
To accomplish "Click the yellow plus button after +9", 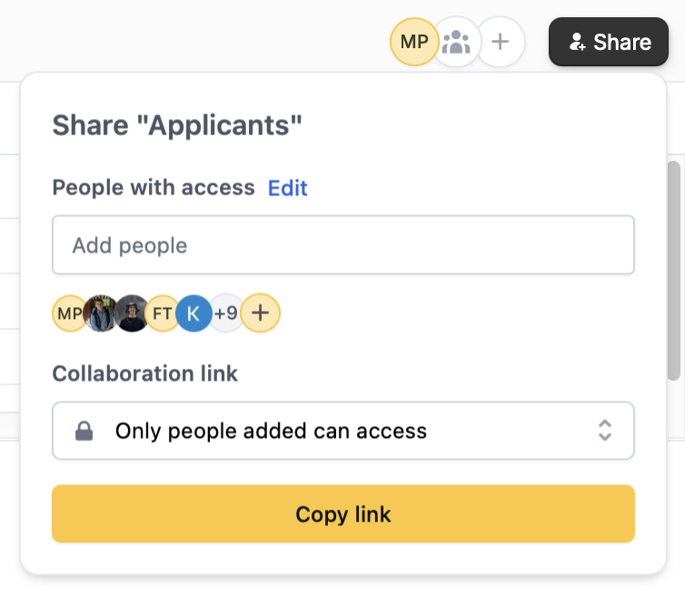I will pyautogui.click(x=261, y=313).
